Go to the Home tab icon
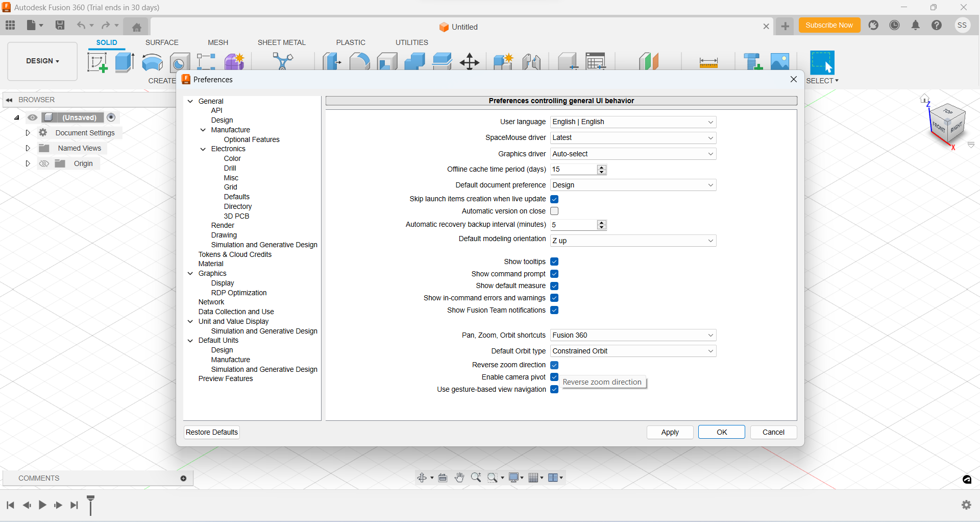 [x=136, y=27]
